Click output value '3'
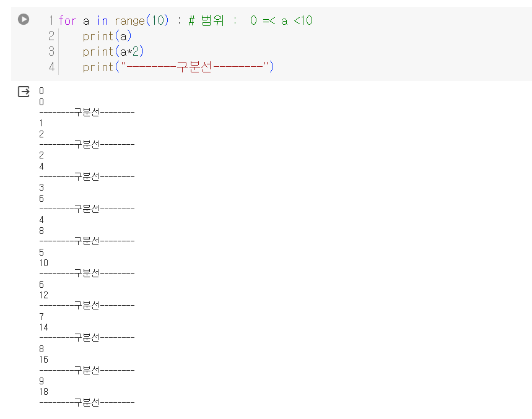This screenshot has height=419, width=532. click(x=41, y=188)
